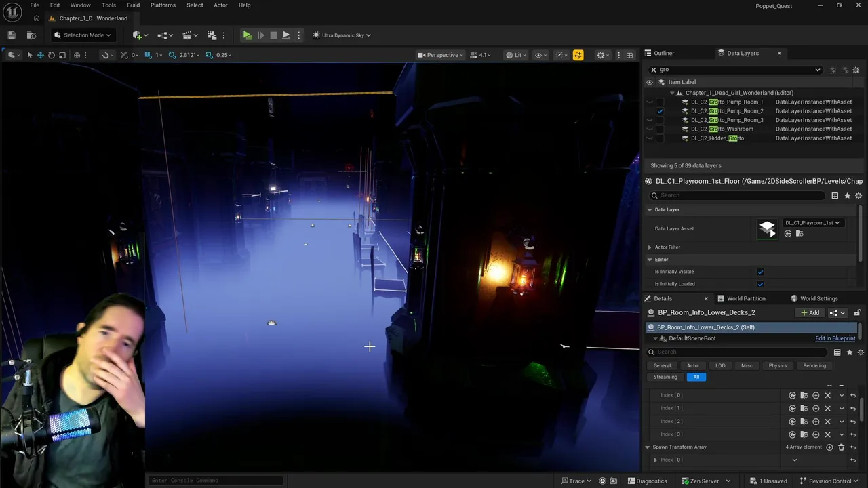Check the DL_C2_Grotto_Pump_Room_1 checkbox
Screen dimensions: 868x488
tap(660, 102)
